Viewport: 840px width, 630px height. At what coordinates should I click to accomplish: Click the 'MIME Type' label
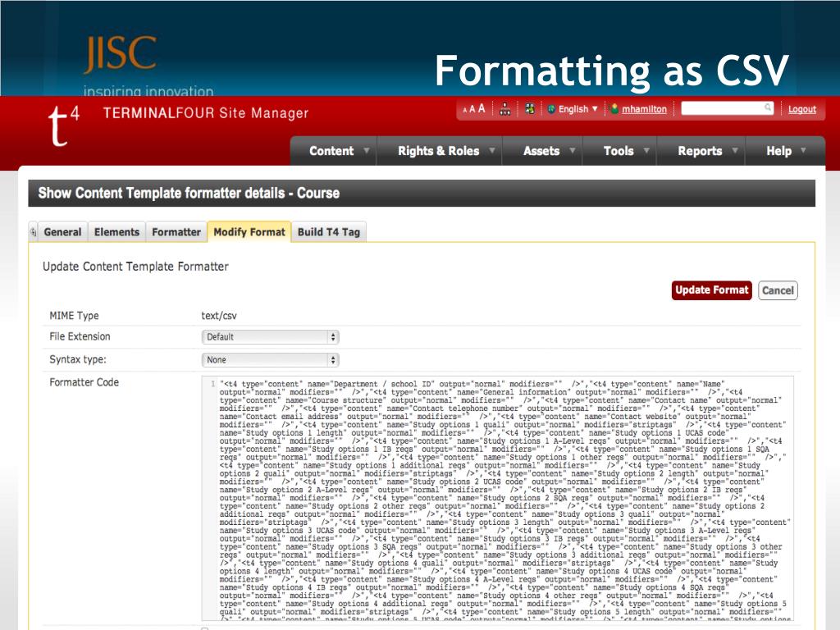74,316
